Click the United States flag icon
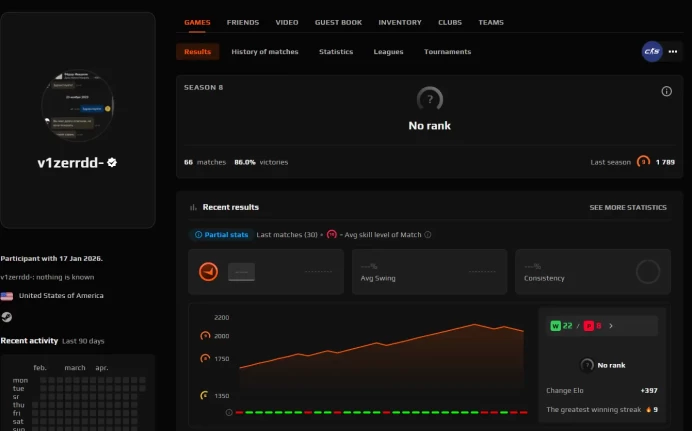This screenshot has width=692, height=431. [x=7, y=296]
